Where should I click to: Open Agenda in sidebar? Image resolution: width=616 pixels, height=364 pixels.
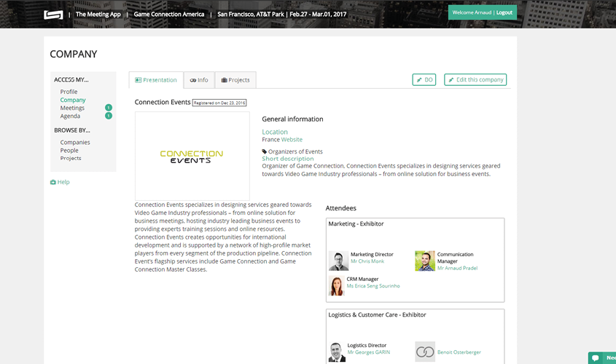70,116
